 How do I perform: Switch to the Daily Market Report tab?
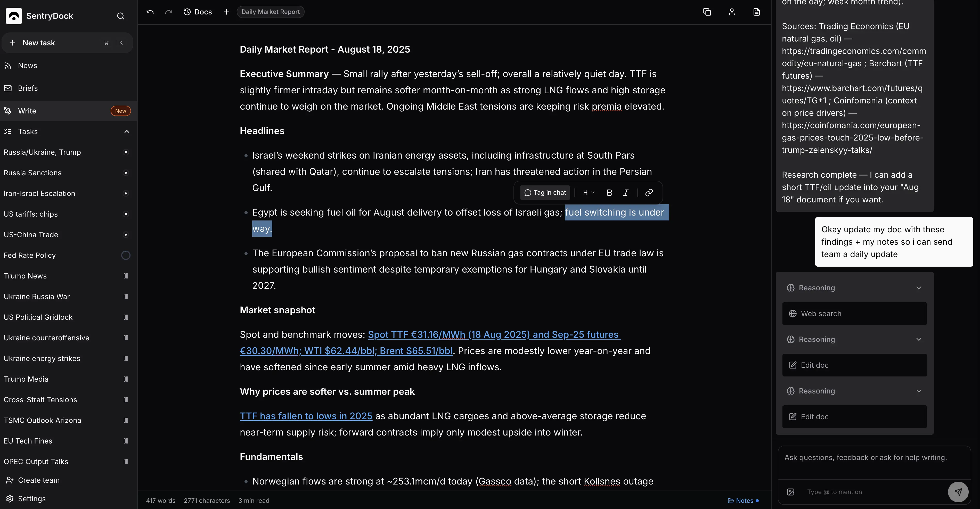270,12
